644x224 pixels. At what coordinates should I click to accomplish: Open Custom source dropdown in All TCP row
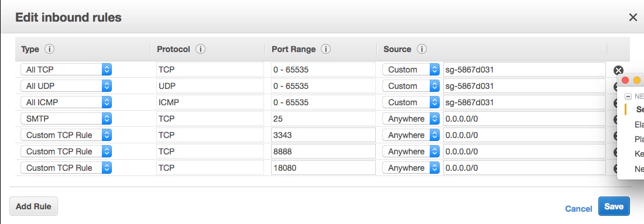coord(411,70)
